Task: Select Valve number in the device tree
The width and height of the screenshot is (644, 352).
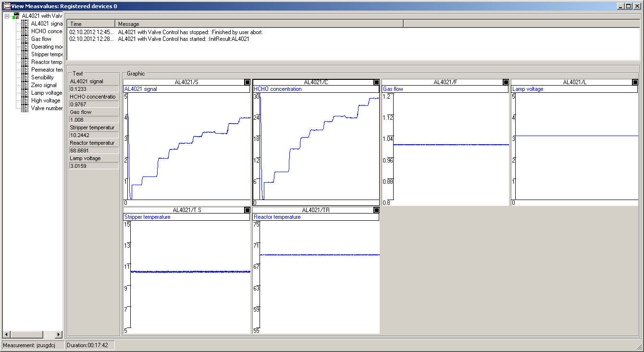Action: [47, 108]
